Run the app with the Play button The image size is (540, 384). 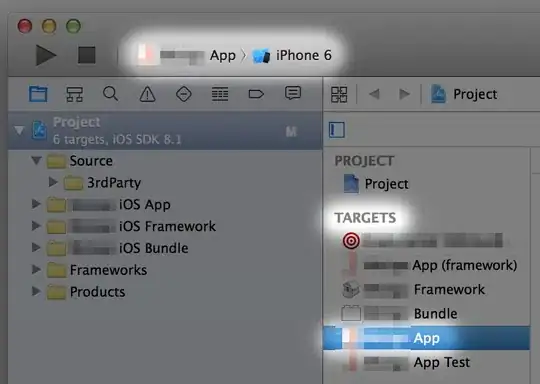46,55
